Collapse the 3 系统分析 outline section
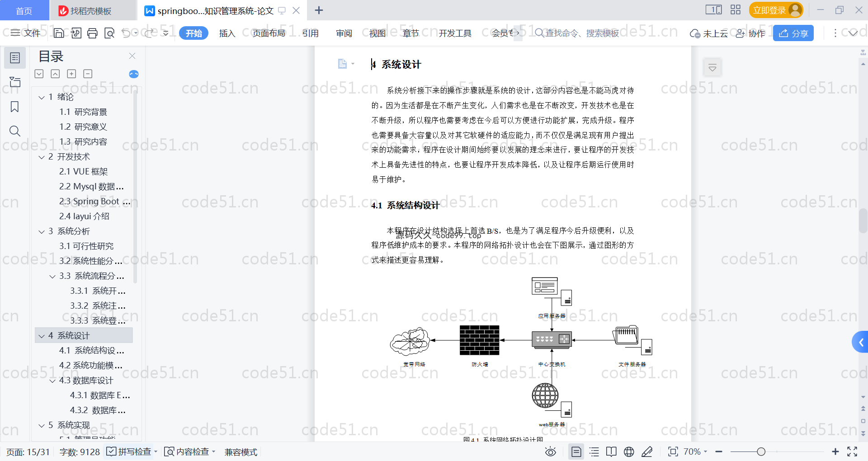This screenshot has height=461, width=868. coord(42,231)
